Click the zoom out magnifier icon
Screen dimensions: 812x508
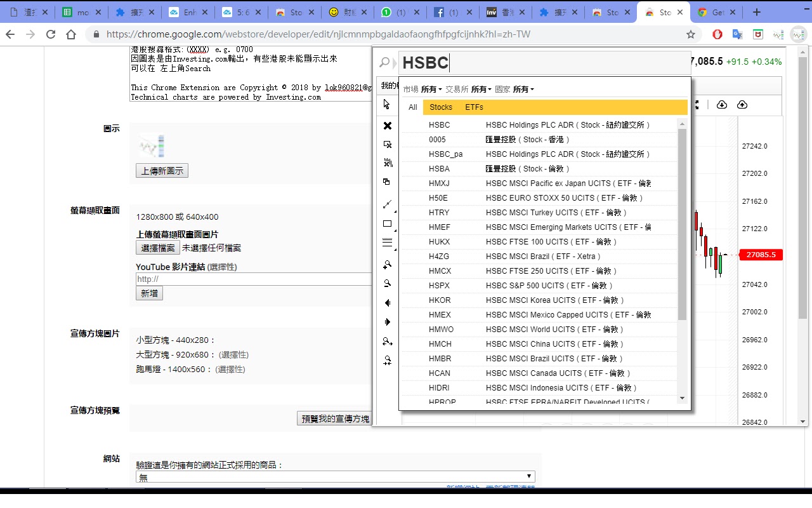pyautogui.click(x=388, y=283)
